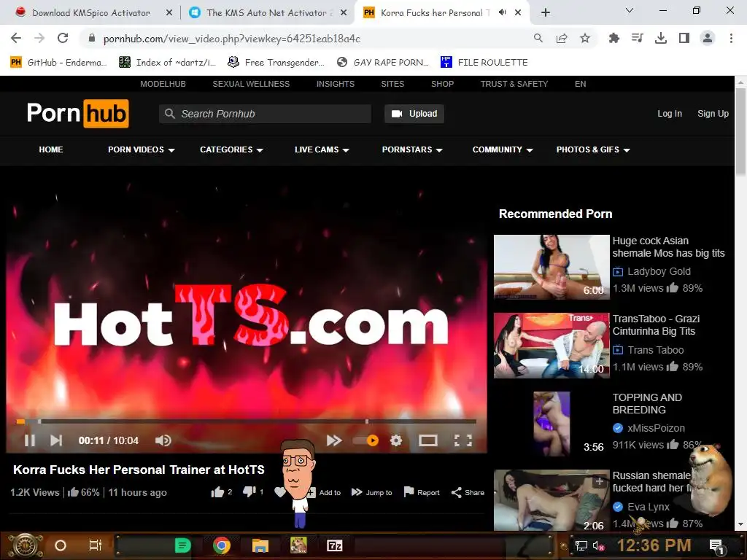Report the video with the flag button

pyautogui.click(x=422, y=492)
